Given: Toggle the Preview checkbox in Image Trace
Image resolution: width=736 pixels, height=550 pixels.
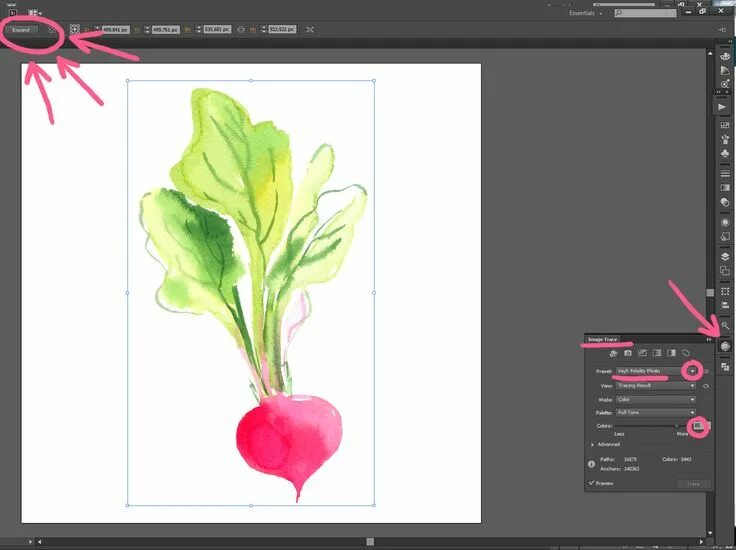Looking at the screenshot, I should coord(591,483).
